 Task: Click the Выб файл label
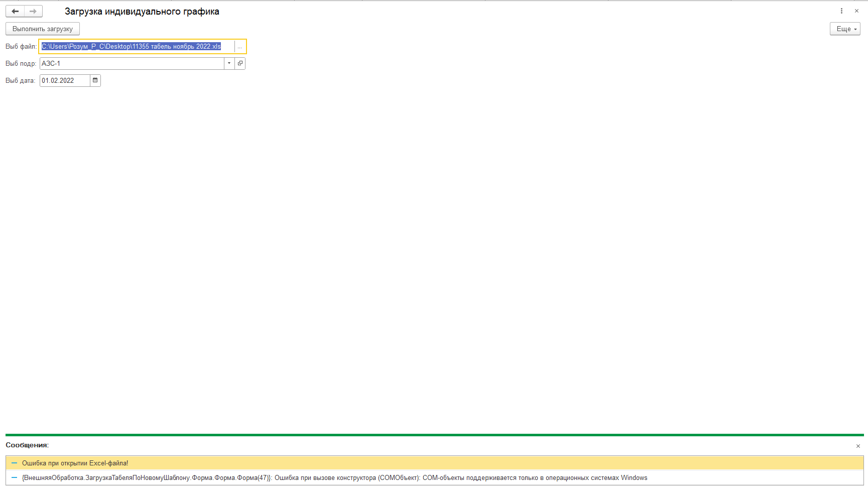(21, 46)
